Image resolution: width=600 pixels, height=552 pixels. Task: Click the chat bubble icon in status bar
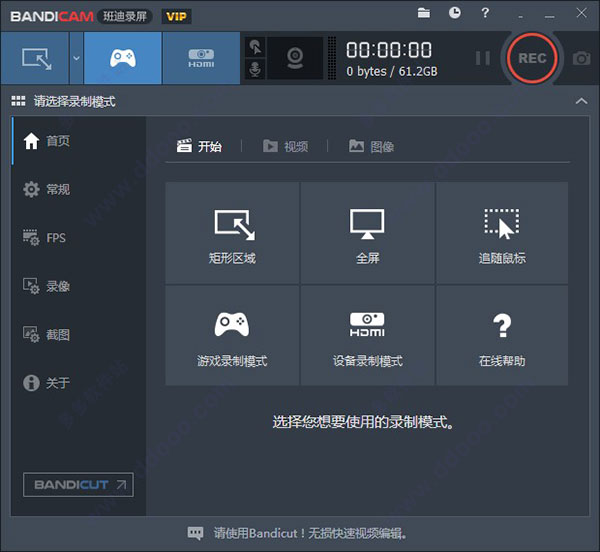tap(196, 533)
